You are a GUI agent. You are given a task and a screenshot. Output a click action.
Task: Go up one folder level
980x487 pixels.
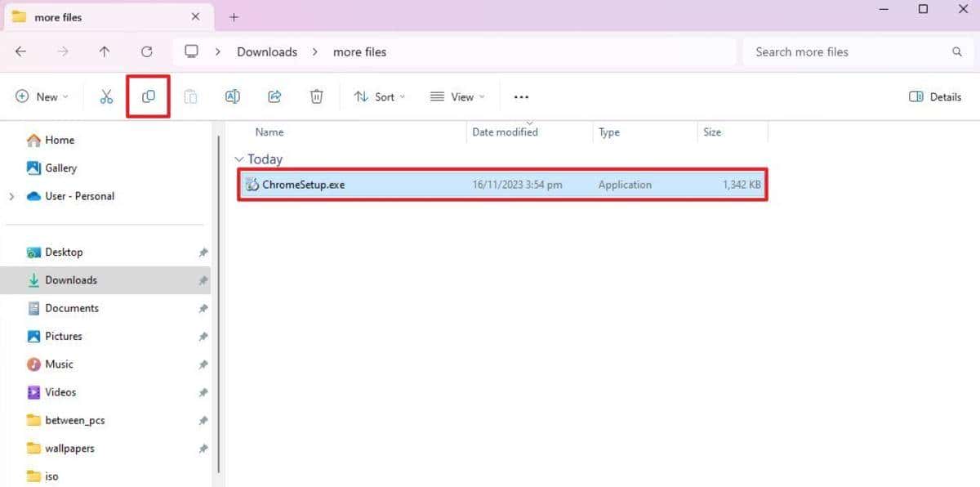pyautogui.click(x=105, y=51)
